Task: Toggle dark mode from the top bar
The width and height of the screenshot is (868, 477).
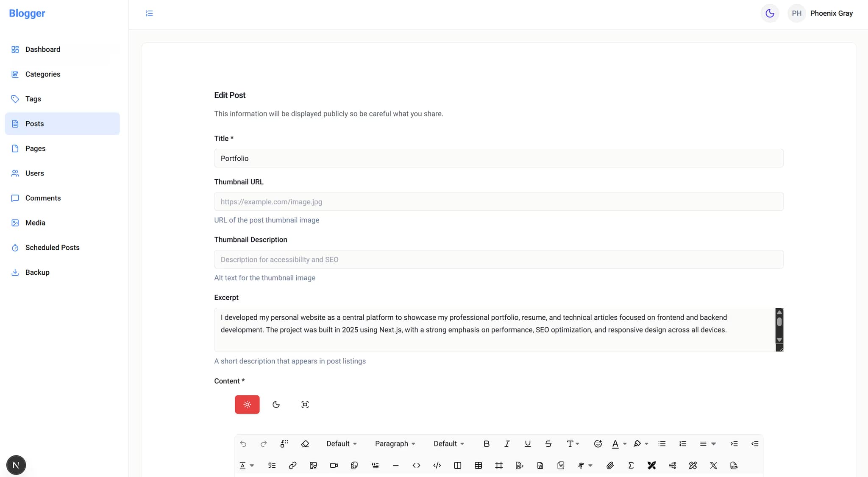Action: point(770,13)
